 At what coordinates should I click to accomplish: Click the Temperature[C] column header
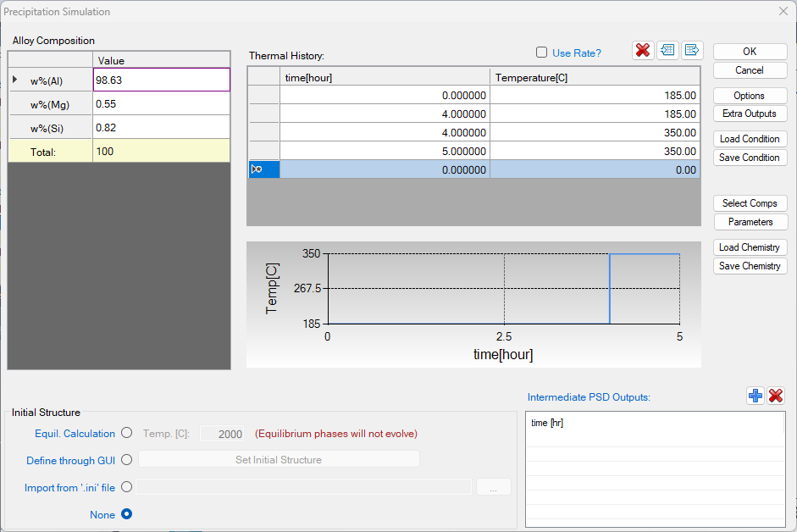coord(595,78)
